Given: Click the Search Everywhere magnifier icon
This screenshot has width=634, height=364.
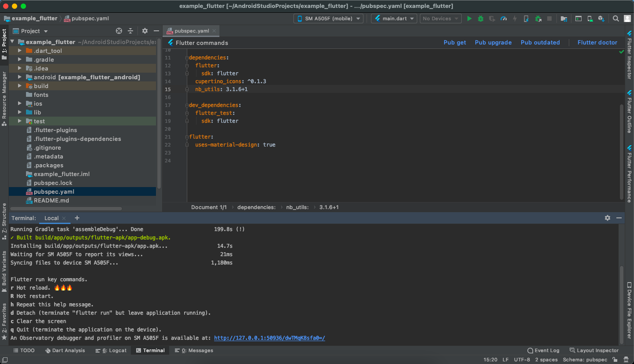Looking at the screenshot, I should pyautogui.click(x=616, y=18).
